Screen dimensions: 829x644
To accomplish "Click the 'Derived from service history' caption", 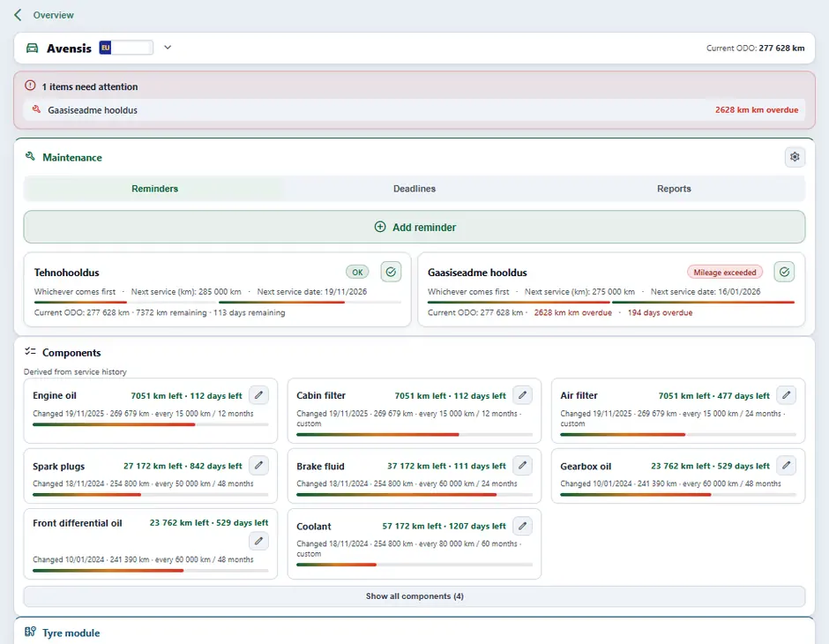I will (75, 371).
